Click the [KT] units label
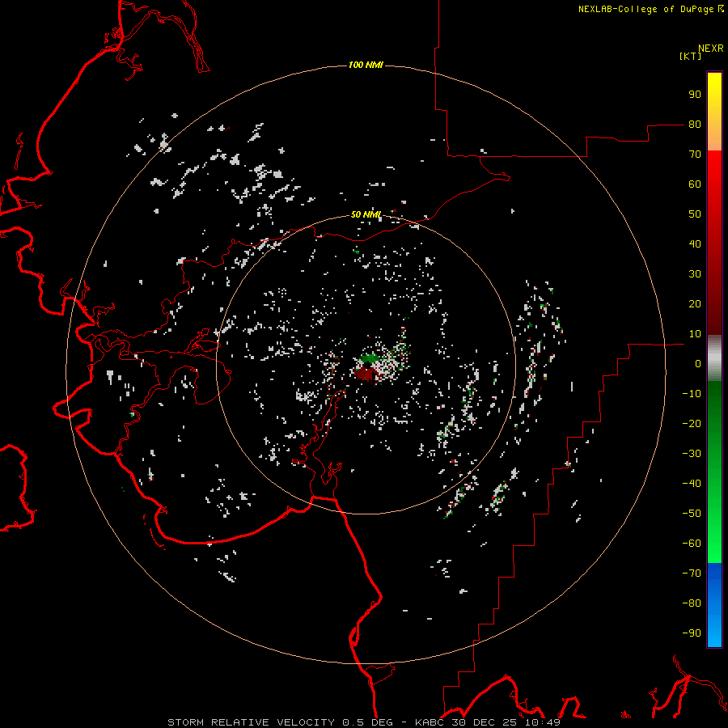The width and height of the screenshot is (728, 728). tap(690, 56)
